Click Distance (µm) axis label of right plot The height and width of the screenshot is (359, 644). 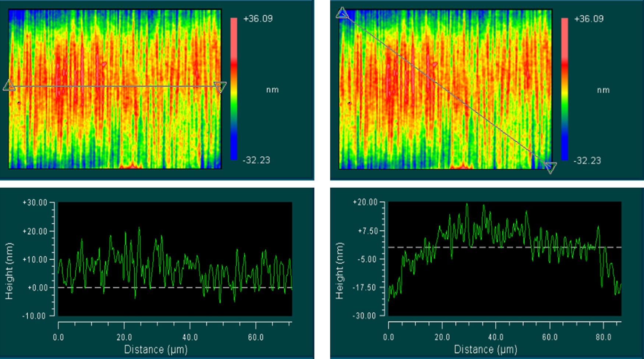click(486, 349)
